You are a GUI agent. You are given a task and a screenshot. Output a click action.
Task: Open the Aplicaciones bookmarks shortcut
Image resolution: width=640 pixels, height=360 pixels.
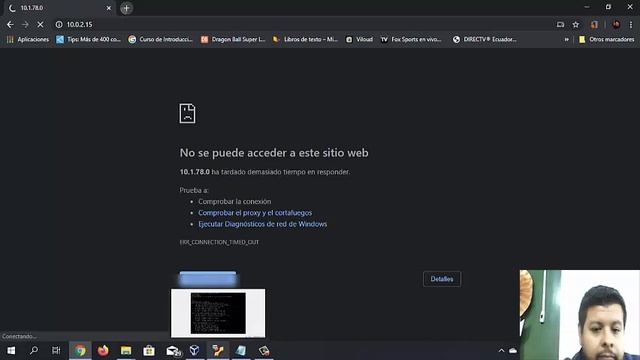(28, 40)
